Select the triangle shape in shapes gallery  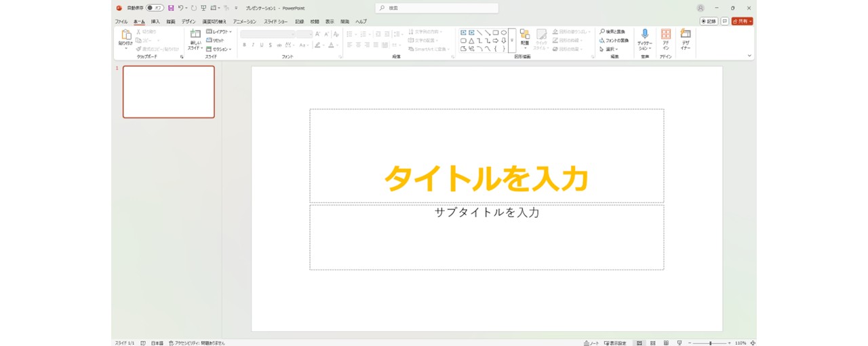(471, 41)
